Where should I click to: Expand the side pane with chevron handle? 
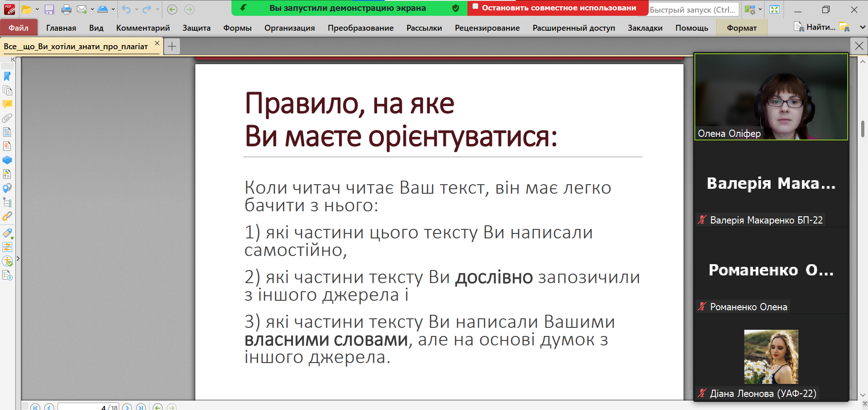[x=18, y=259]
